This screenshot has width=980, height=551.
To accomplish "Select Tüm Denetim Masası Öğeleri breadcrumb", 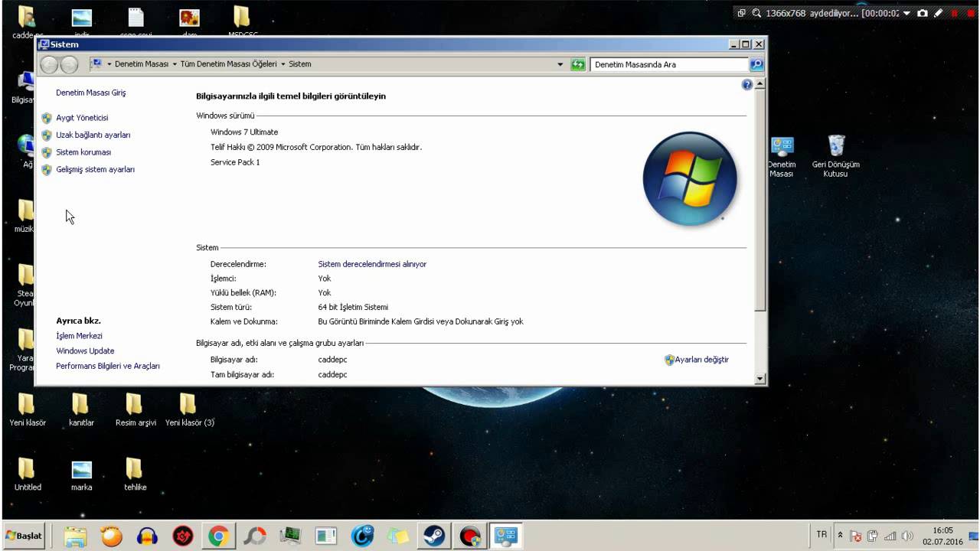I will point(229,64).
